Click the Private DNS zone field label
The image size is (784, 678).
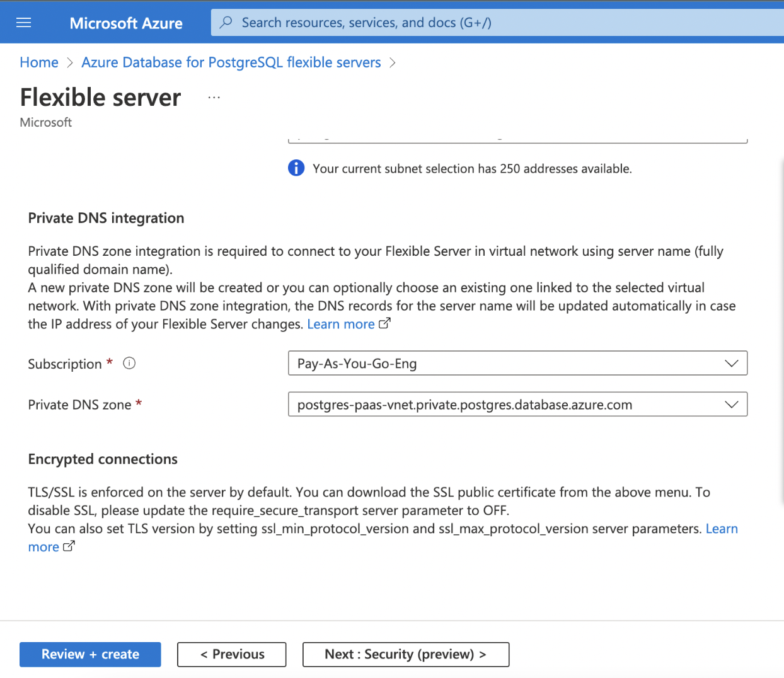tap(79, 405)
